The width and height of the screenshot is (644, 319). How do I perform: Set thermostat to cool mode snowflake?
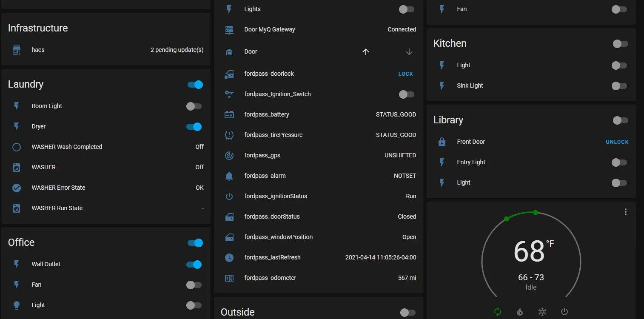tap(542, 312)
